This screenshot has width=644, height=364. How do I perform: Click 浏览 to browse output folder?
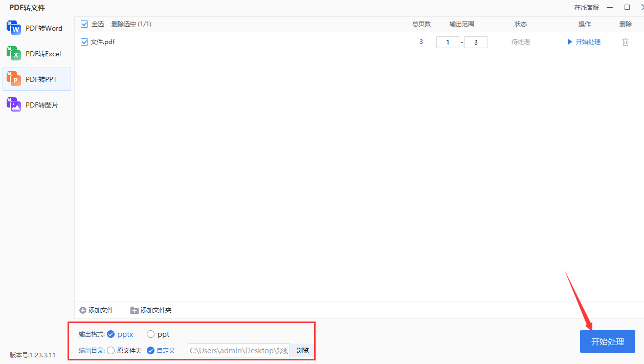303,351
